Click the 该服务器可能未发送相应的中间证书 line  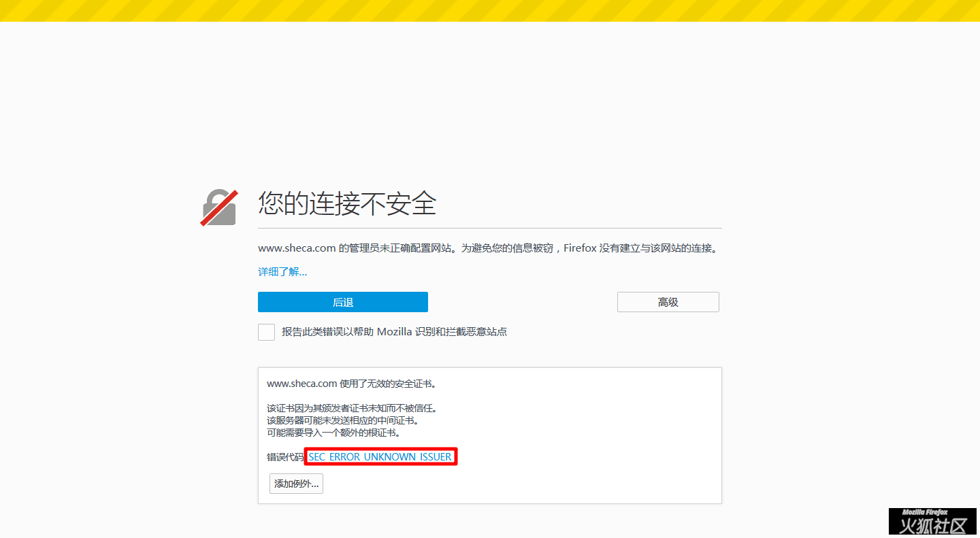point(342,420)
